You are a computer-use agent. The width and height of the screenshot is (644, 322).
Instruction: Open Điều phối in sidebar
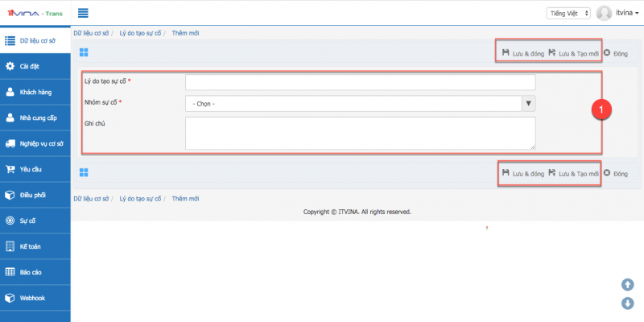point(35,195)
